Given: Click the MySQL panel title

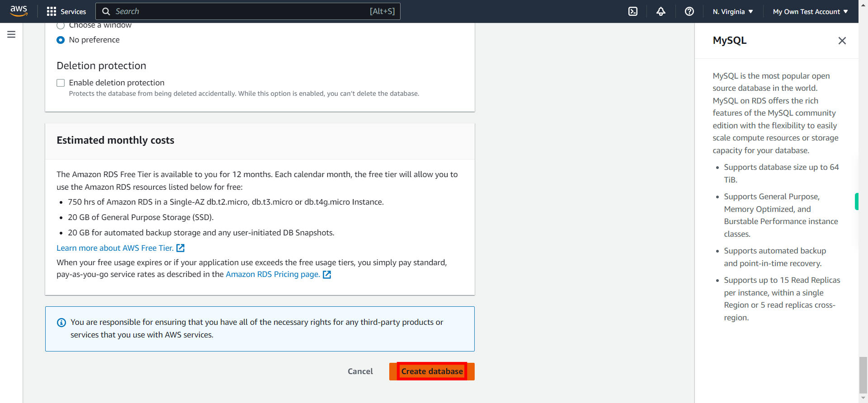Looking at the screenshot, I should tap(729, 41).
